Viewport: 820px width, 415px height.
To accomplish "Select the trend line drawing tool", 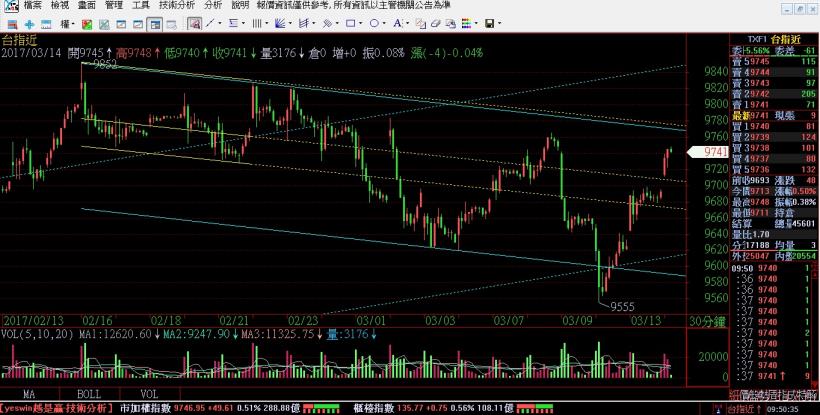I will [210, 23].
